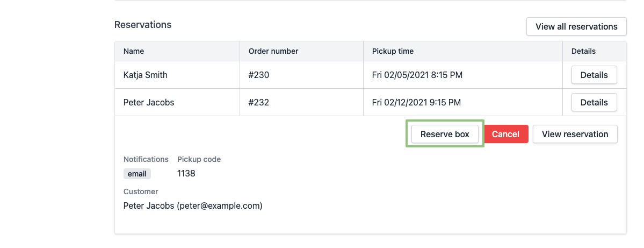This screenshot has height=248, width=644.
Task: Click the View all reservations button
Action: click(x=577, y=26)
